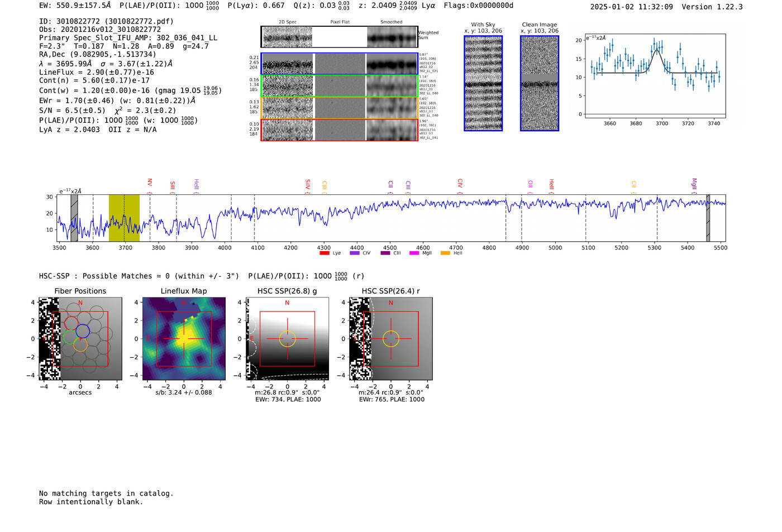
Task: Click the blue-bordered fiber spectrum row
Action: [x=339, y=64]
